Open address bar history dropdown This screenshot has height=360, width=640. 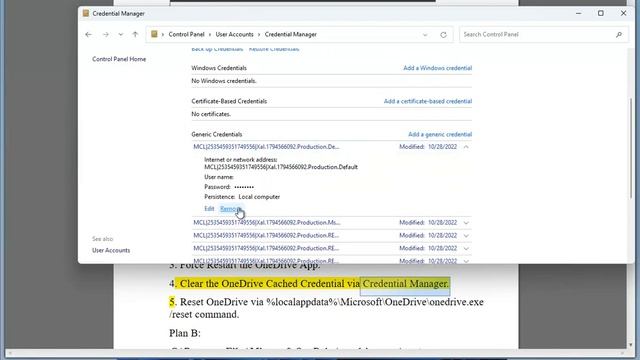pyautogui.click(x=425, y=35)
